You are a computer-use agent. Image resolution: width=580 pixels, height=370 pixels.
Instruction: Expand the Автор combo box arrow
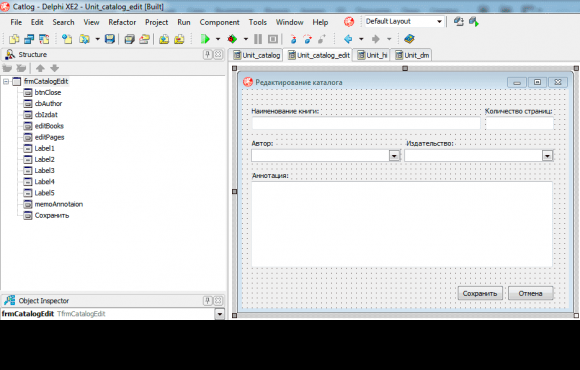click(394, 156)
